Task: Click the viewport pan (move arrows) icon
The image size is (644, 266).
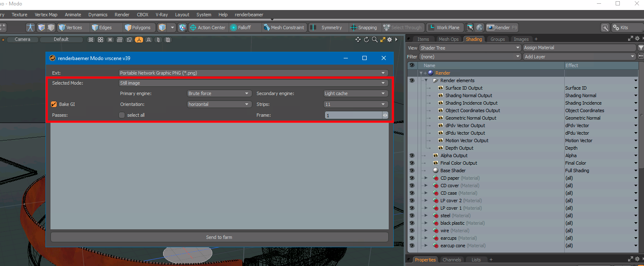Action: (358, 40)
